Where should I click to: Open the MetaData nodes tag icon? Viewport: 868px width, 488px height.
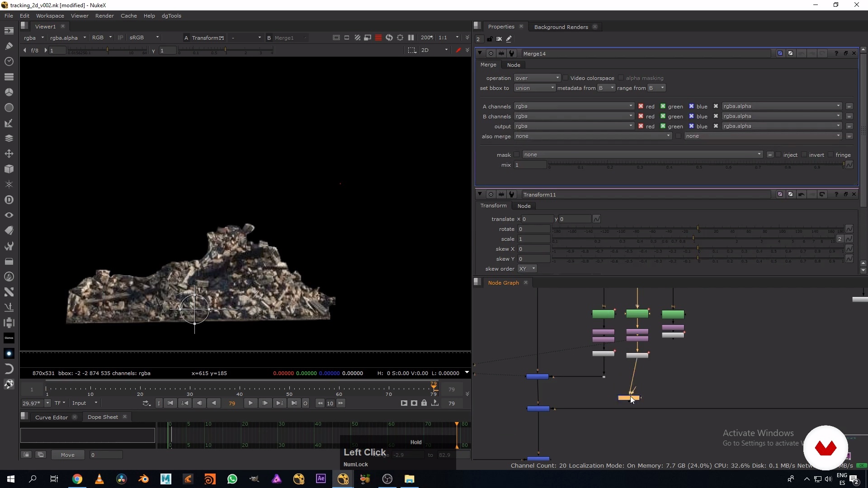pos(9,230)
